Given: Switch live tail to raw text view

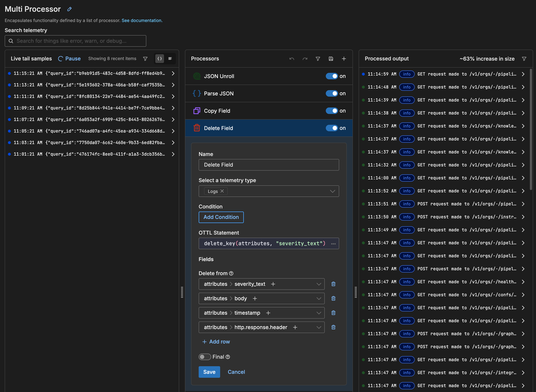Looking at the screenshot, I should pos(170,59).
